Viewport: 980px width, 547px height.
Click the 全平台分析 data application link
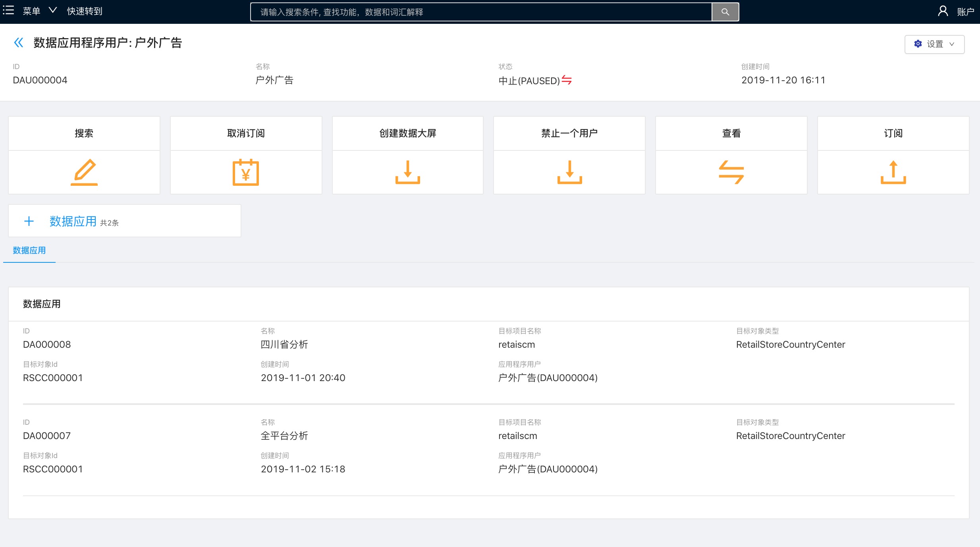tap(284, 436)
